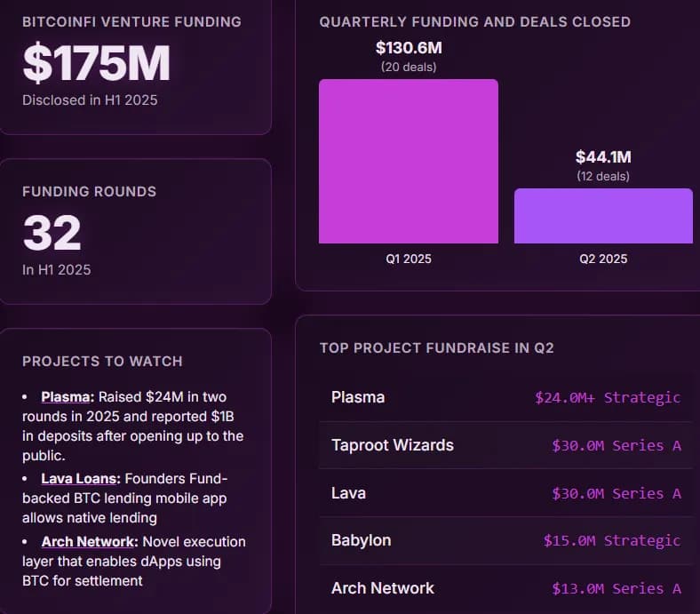This screenshot has height=614, width=700.
Task: Select the Lava fundraise row
Action: [x=505, y=493]
